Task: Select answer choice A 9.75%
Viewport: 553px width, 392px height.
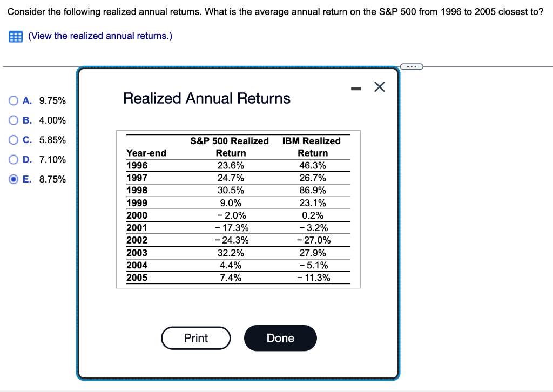Action: (x=12, y=100)
